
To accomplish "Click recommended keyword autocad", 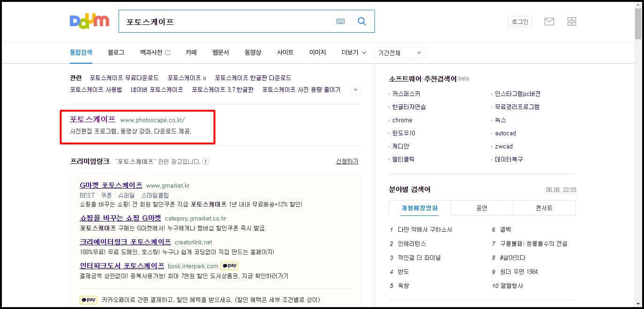I will 505,133.
